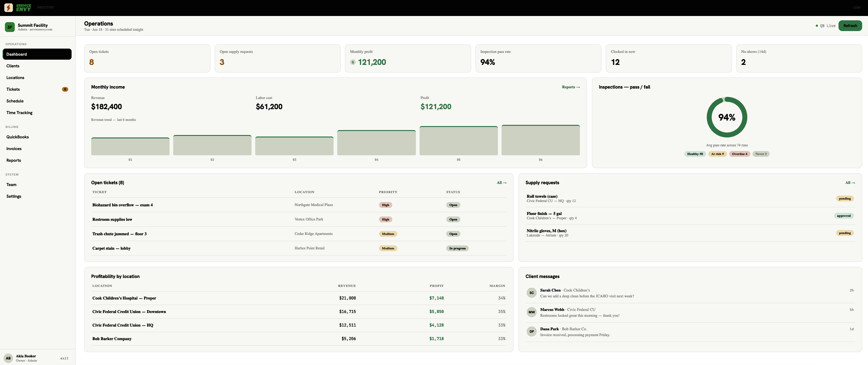
Task: Click the Clocked in now stat card
Action: pos(669,58)
